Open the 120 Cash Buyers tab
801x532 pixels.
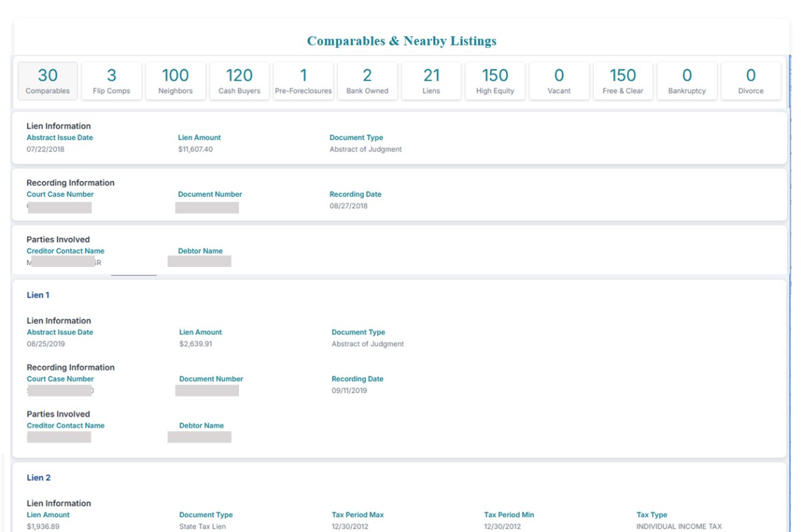(239, 81)
